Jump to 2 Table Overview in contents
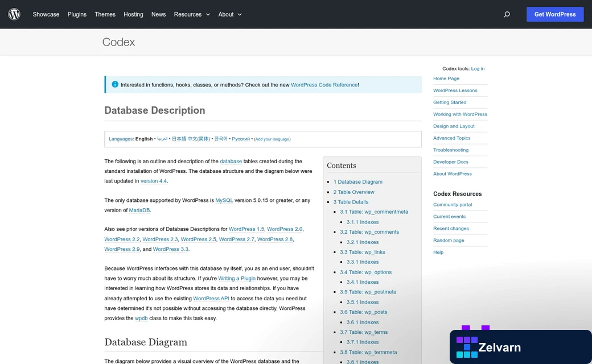 click(x=353, y=192)
